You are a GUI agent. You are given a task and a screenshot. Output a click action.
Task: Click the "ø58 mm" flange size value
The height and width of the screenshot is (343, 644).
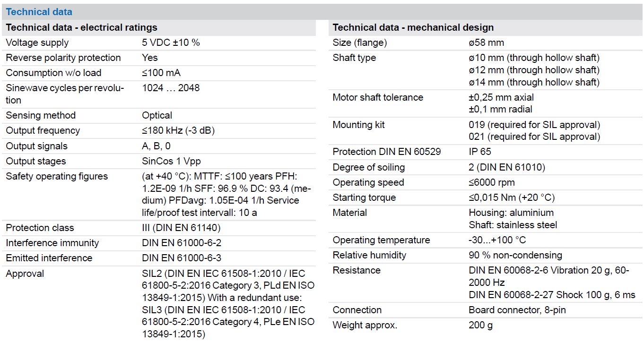point(486,43)
